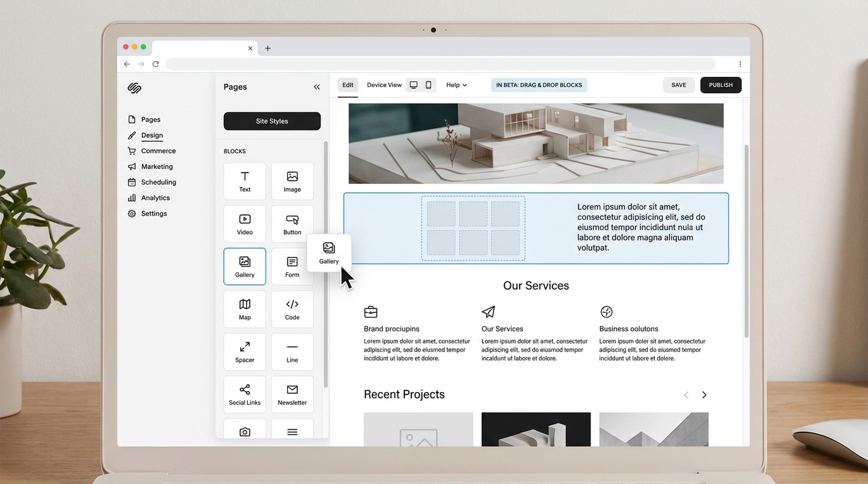
Task: Open Site Styles
Action: [272, 120]
